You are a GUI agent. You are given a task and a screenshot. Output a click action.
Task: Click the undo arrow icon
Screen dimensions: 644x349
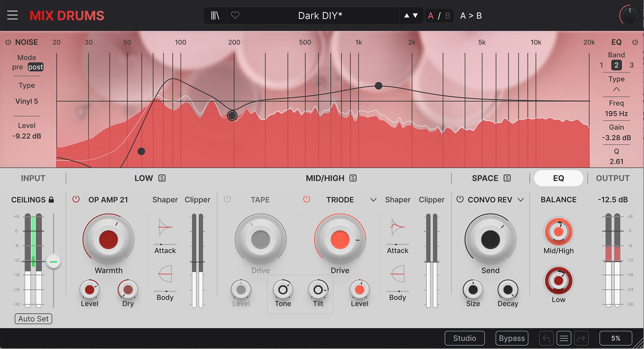[x=547, y=338]
